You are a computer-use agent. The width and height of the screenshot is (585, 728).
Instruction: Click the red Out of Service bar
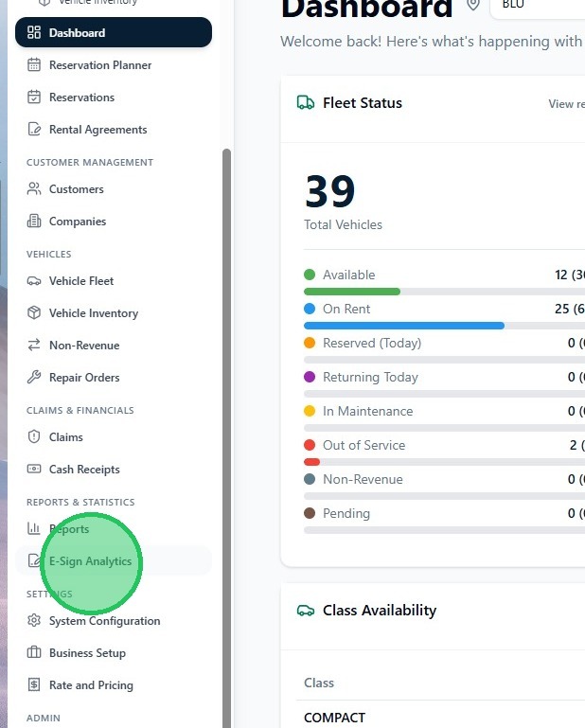click(x=311, y=462)
